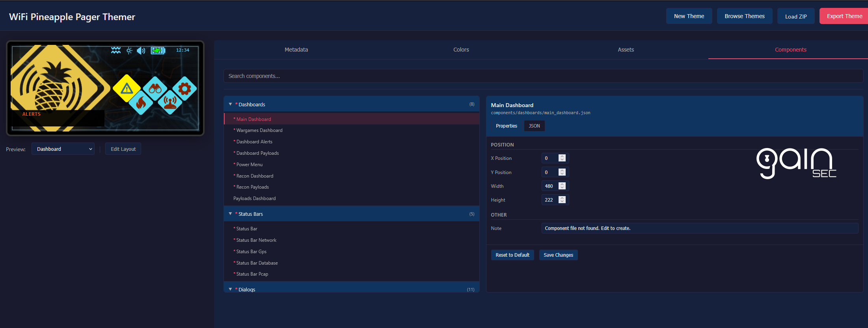The image size is (868, 328).
Task: Click the antenna access point icon in preview
Action: coord(170,102)
